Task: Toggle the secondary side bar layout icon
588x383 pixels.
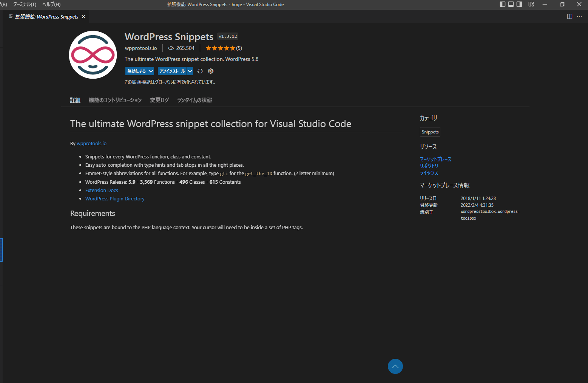Action: pos(519,4)
